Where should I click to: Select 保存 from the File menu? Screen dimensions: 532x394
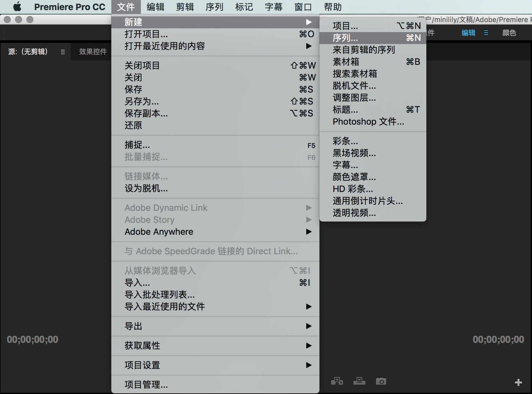[x=215, y=89]
